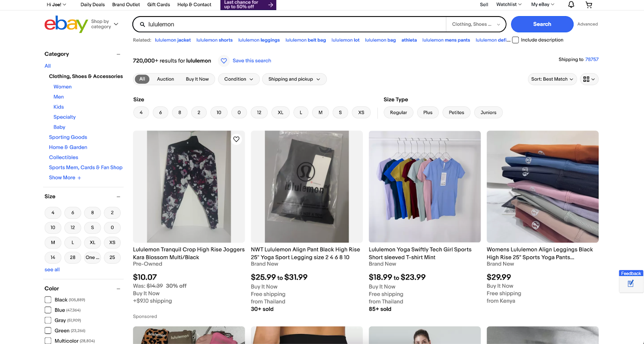Click in the lululemon search field
644x344 pixels.
(296, 24)
